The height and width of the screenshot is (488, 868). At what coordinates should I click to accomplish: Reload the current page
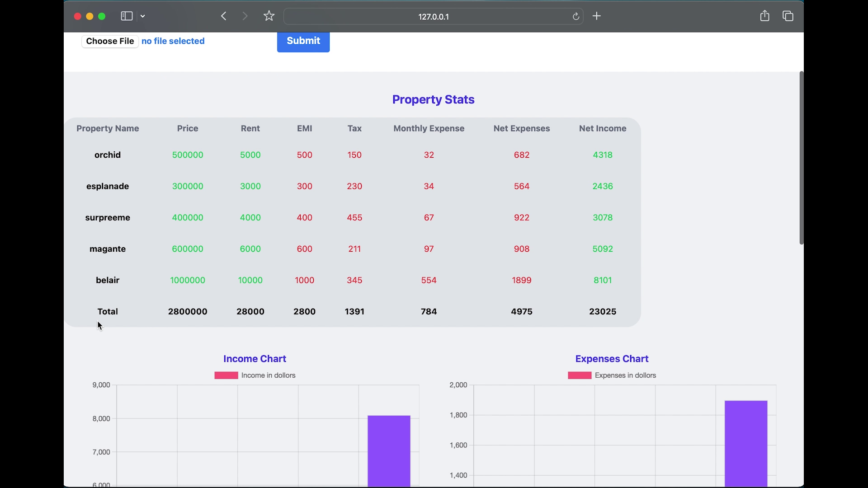[x=576, y=16]
